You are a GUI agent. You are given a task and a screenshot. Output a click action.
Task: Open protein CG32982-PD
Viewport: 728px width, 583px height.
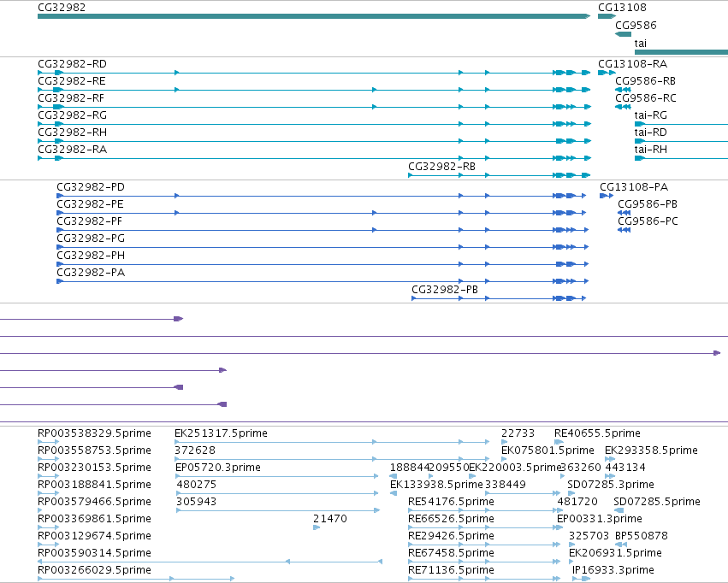point(91,187)
